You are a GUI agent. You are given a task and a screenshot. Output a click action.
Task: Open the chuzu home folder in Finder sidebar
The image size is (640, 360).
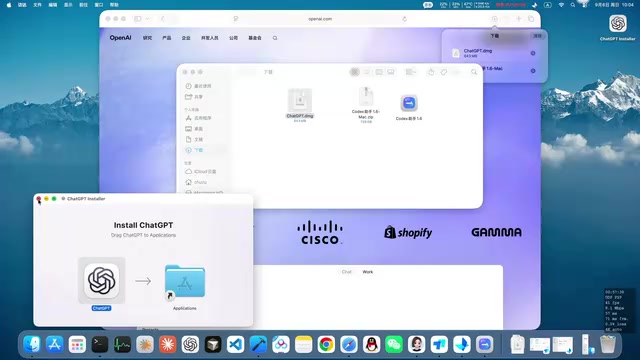tap(200, 182)
